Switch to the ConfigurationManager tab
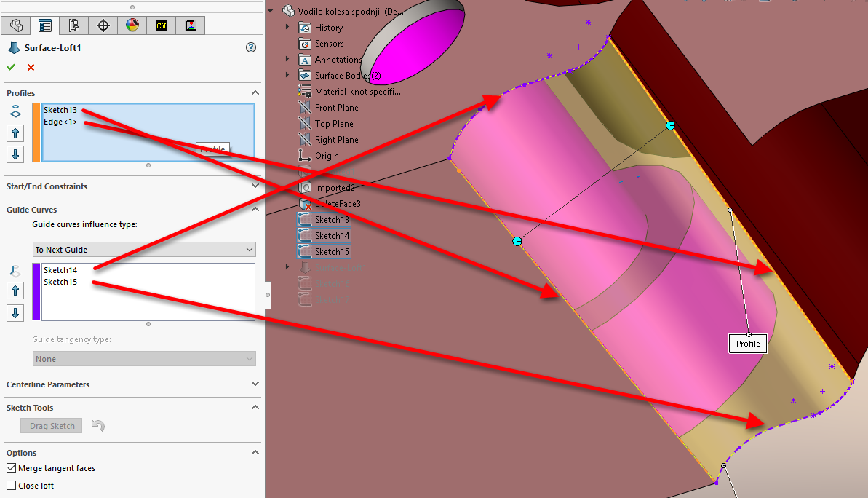The height and width of the screenshot is (498, 868). [73, 25]
